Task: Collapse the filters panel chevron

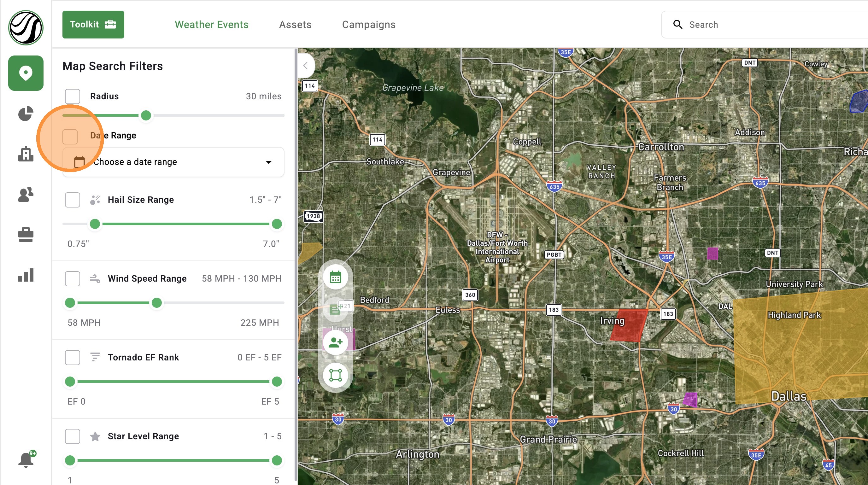Action: coord(306,66)
